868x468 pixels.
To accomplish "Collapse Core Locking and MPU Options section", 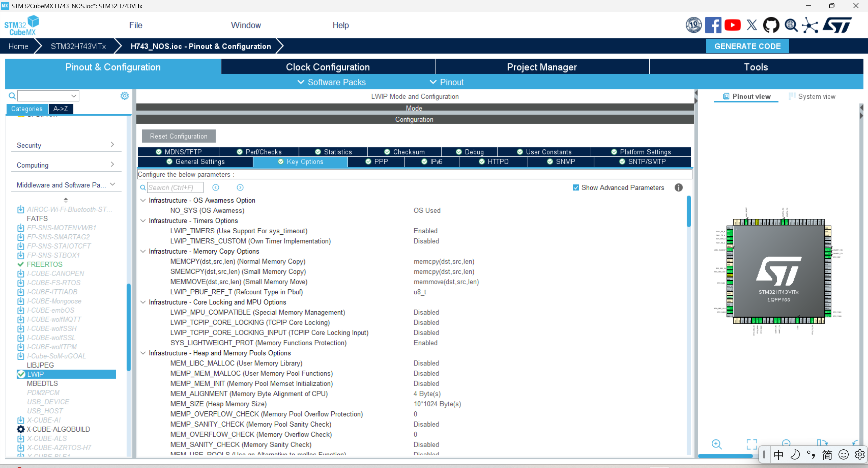I will point(143,302).
